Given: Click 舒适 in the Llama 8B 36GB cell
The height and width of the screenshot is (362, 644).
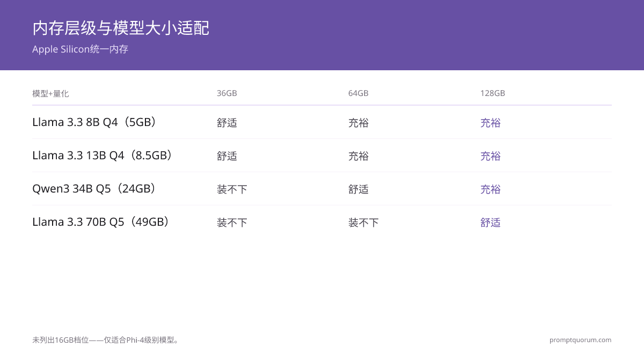Looking at the screenshot, I should (227, 123).
